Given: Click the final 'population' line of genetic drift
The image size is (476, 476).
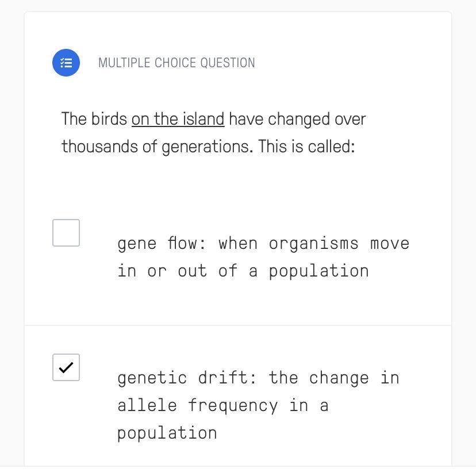Looking at the screenshot, I should (167, 433).
